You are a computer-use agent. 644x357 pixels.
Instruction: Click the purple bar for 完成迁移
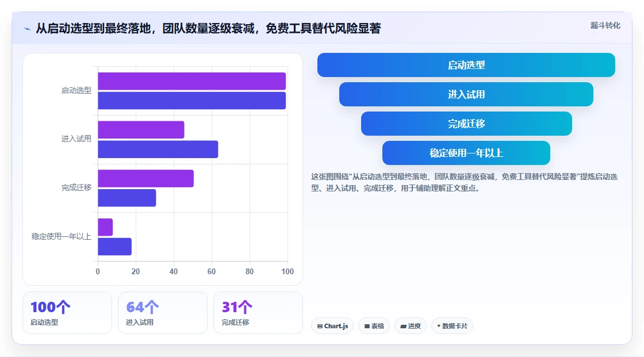pyautogui.click(x=146, y=178)
